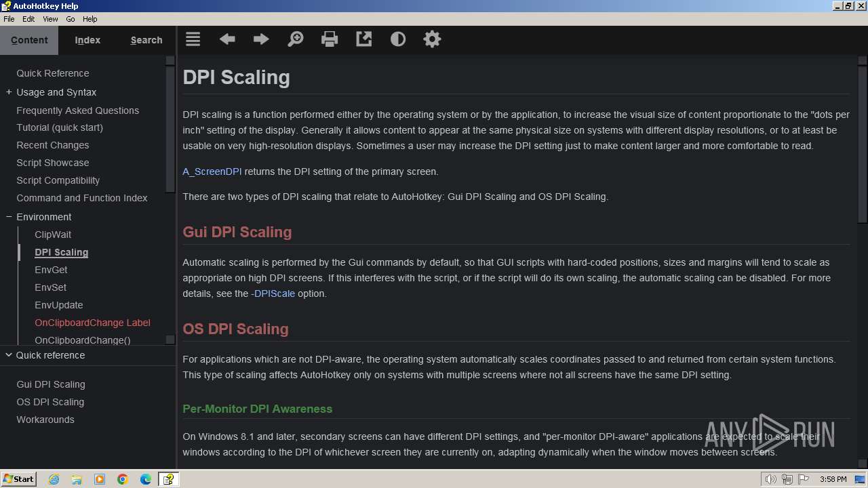Toggle dark theme with the contrast icon
Screen dimensions: 868x488
click(398, 39)
